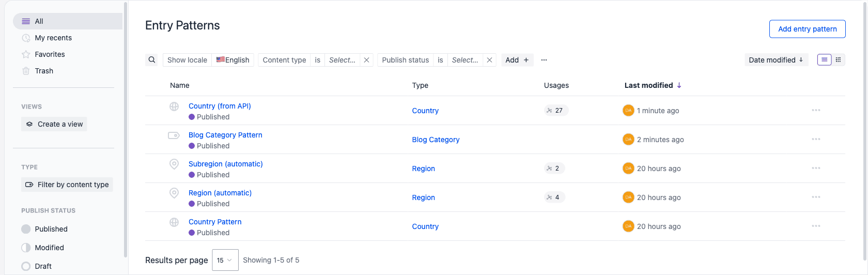The image size is (868, 275).
Task: Open row actions for Subregion (automatic)
Action: 816,168
